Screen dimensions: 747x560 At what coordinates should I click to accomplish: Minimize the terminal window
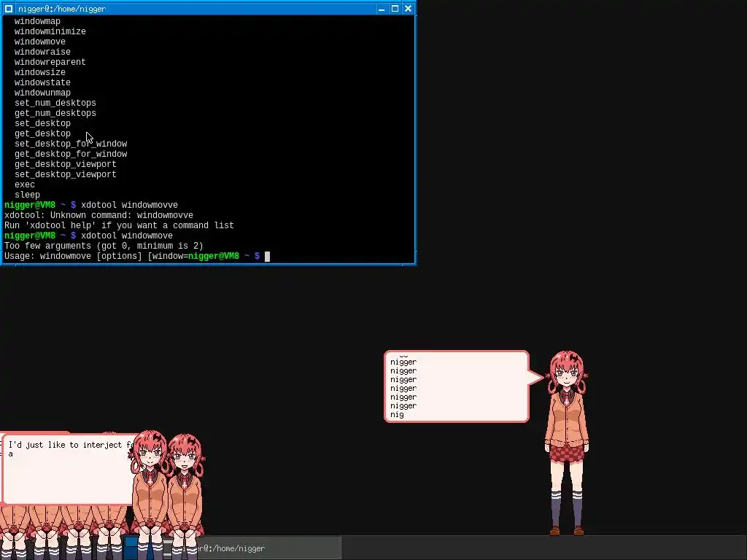381,9
